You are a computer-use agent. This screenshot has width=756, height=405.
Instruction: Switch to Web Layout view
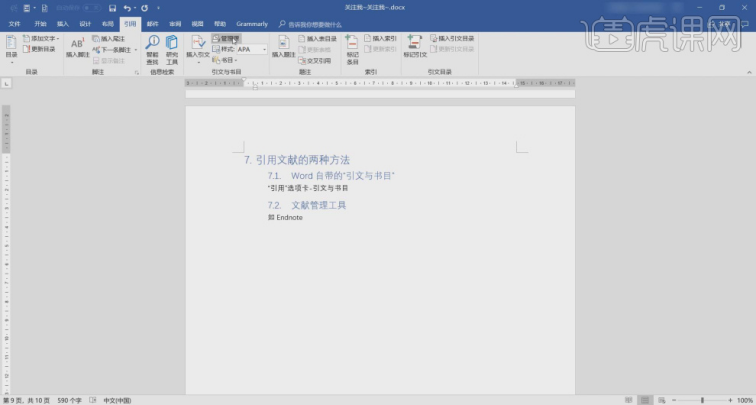(662, 400)
